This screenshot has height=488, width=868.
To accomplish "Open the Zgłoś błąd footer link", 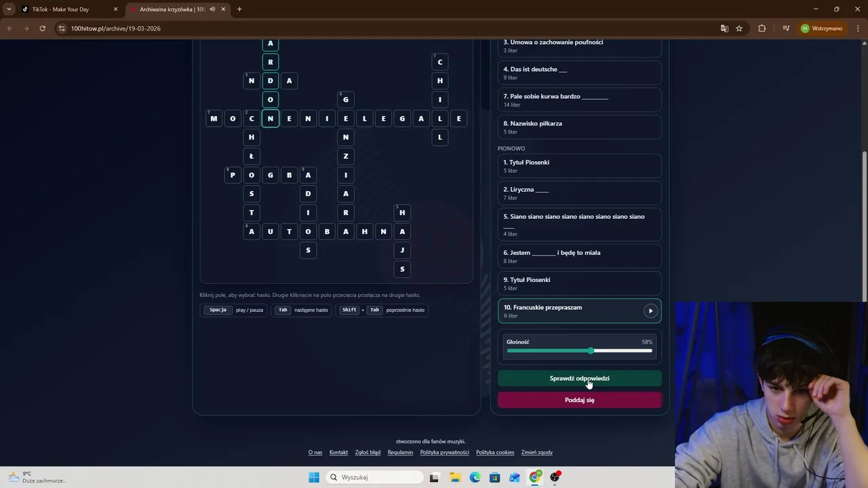I will (x=368, y=452).
